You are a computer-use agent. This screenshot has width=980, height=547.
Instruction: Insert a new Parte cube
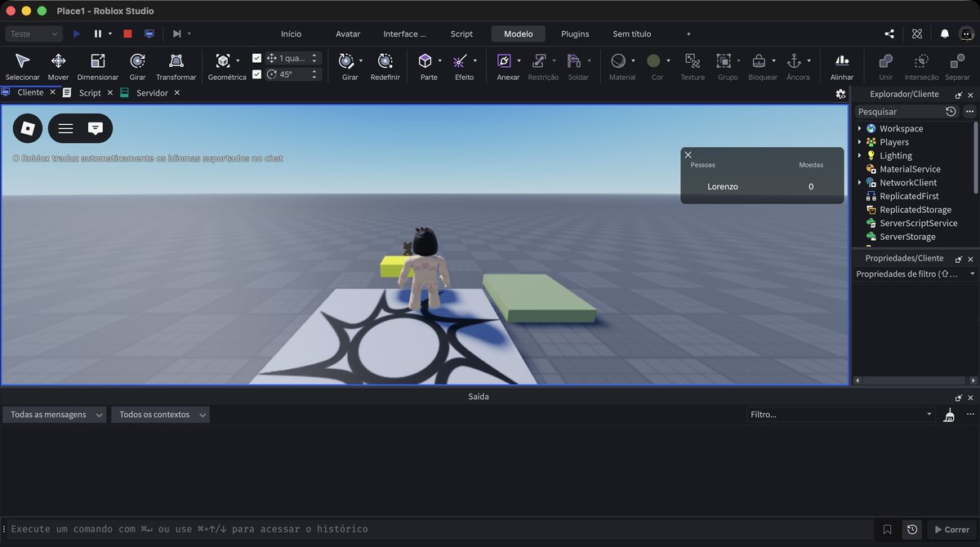(x=425, y=61)
